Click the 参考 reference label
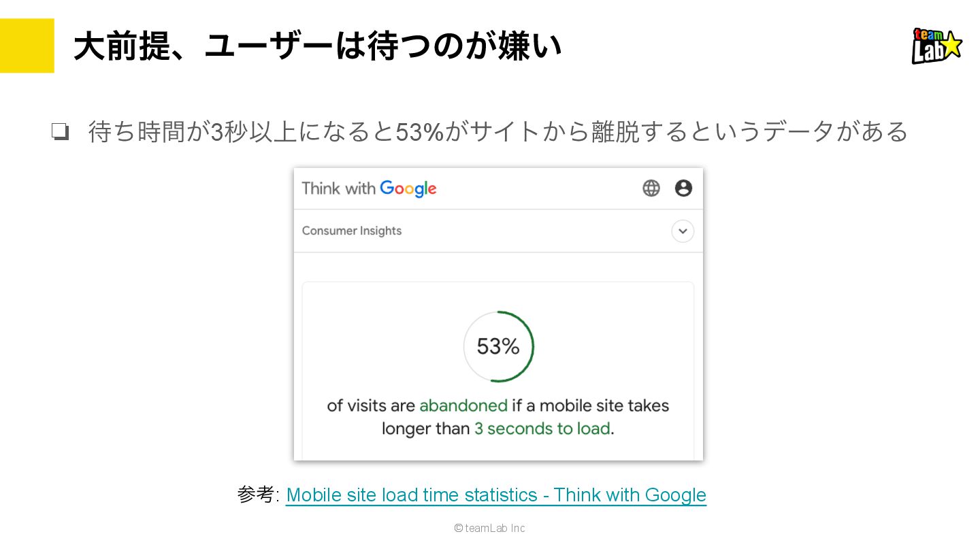 [258, 495]
